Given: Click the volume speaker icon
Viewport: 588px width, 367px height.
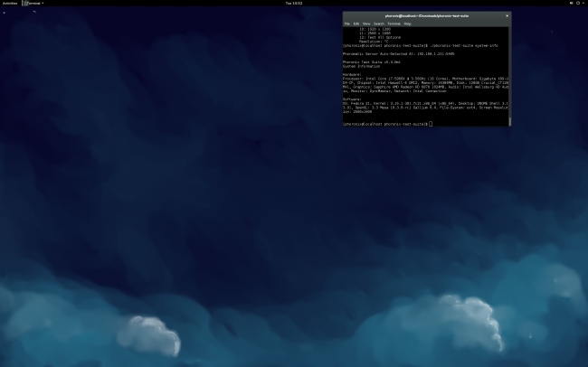Looking at the screenshot, I should tap(570, 4).
